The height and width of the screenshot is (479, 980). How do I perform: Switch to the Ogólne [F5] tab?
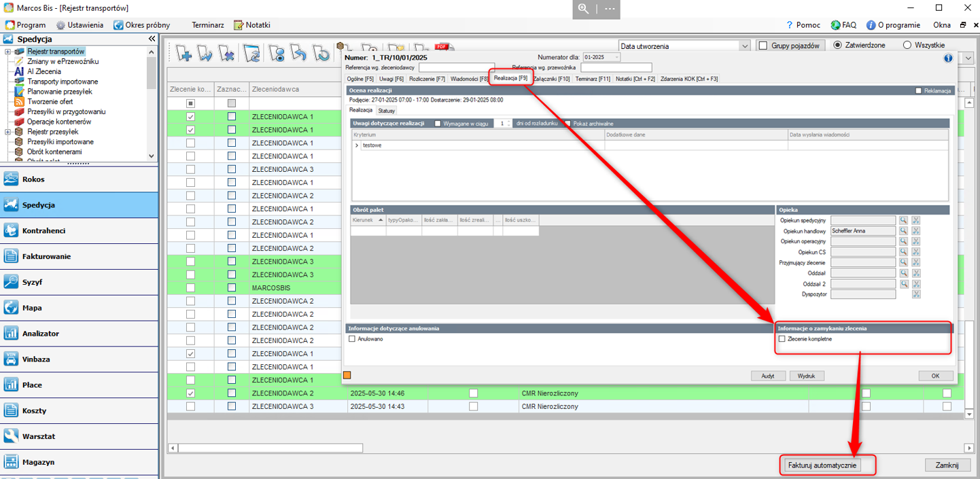pos(360,79)
